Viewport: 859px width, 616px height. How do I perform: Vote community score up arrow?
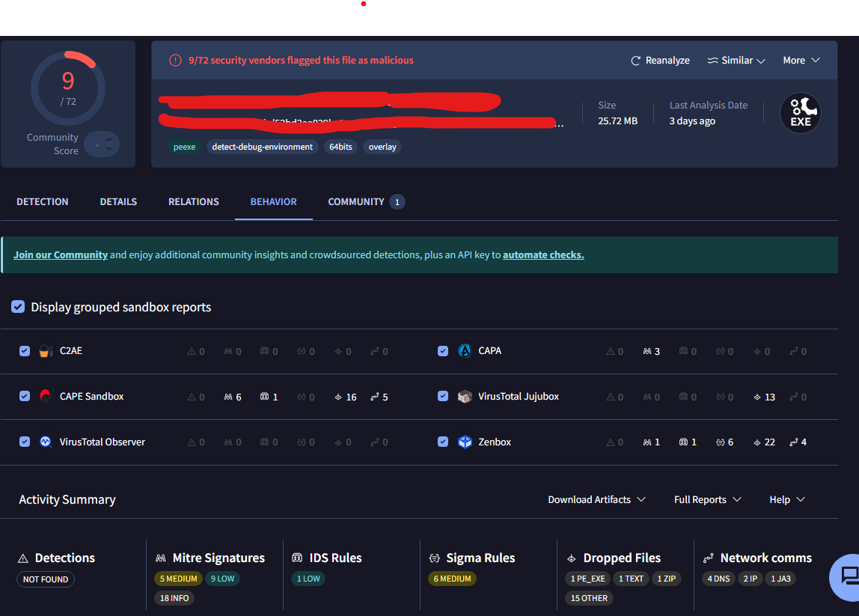tap(109, 139)
